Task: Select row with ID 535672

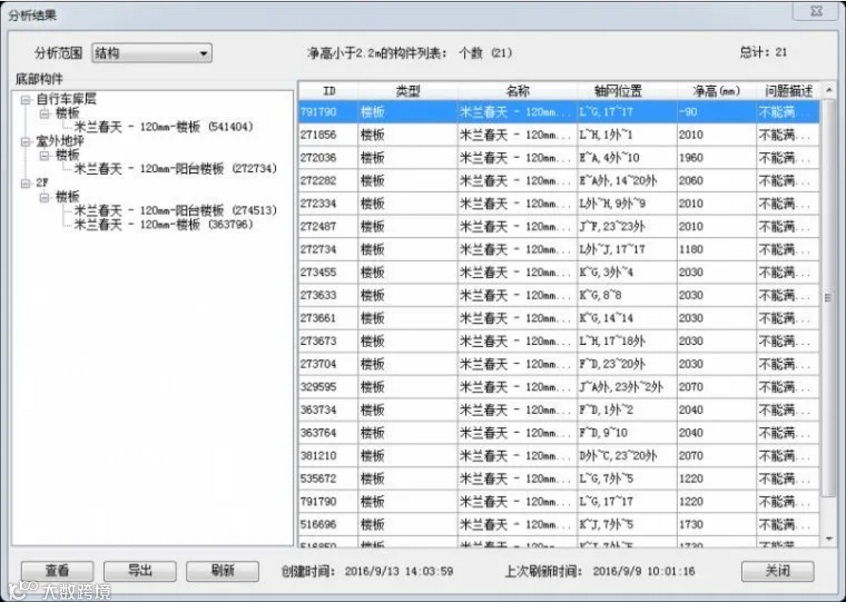Action: (x=559, y=479)
